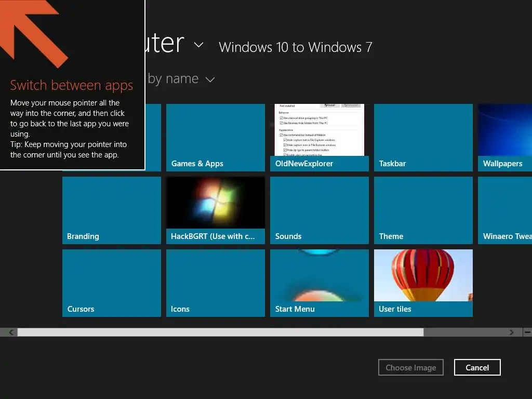The height and width of the screenshot is (399, 532).
Task: Click the horizontal scrollbar thumb
Action: [x=220, y=332]
